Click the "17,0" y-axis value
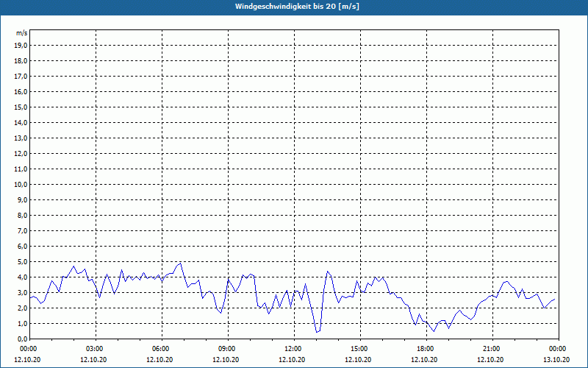 (x=21, y=77)
